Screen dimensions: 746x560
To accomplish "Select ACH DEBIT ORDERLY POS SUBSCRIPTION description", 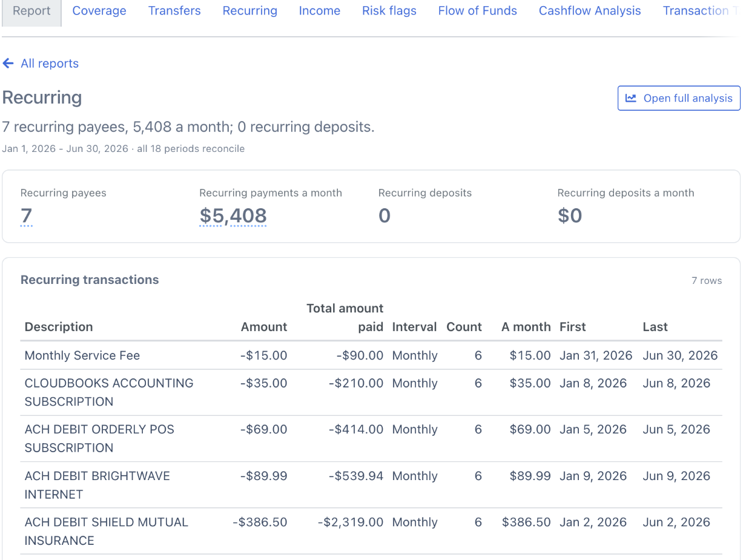I will click(x=99, y=438).
